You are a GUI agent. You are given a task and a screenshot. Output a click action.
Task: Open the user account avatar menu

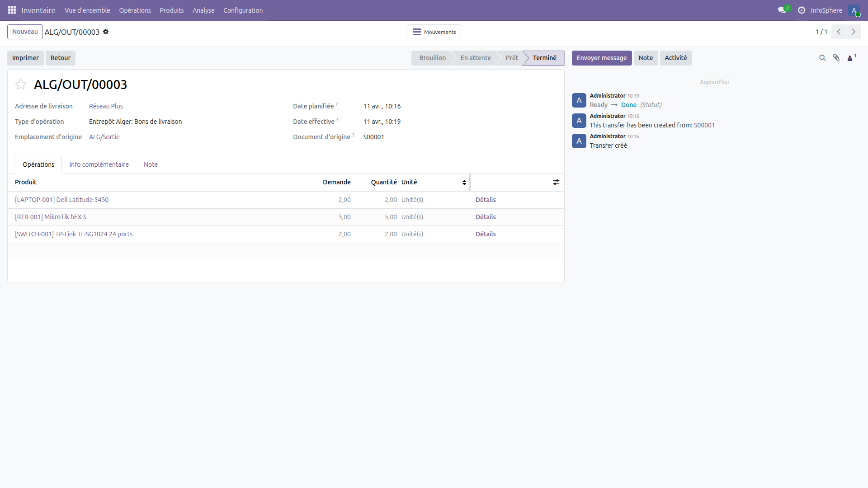tap(855, 10)
